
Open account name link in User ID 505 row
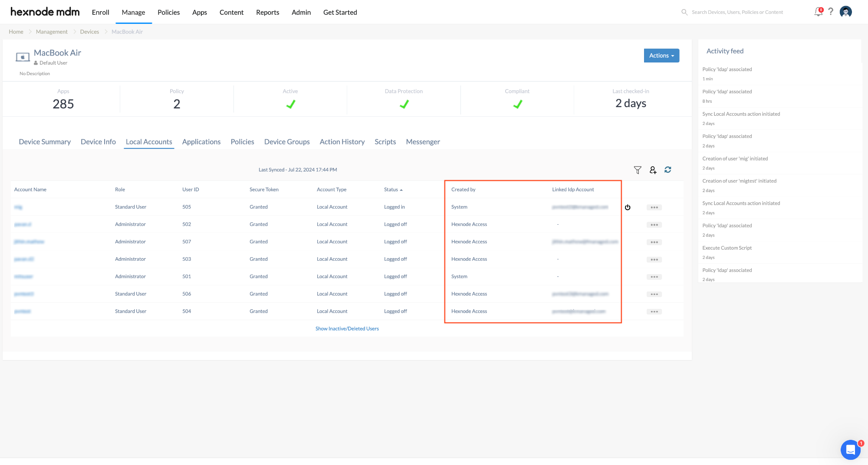click(18, 207)
